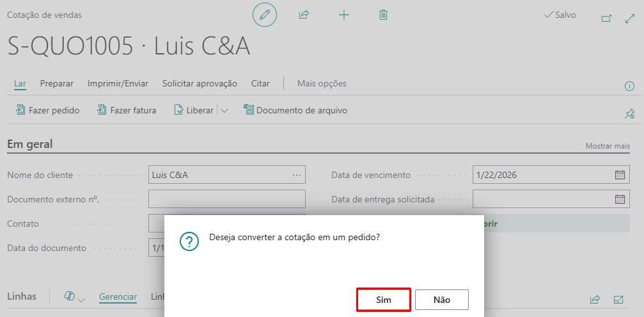This screenshot has height=317, width=644.
Task: Click the information circle icon
Action: [629, 86]
